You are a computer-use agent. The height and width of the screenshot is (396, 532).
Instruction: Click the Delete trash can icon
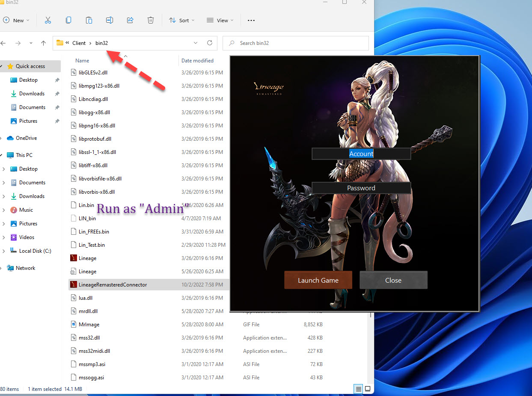(x=151, y=20)
